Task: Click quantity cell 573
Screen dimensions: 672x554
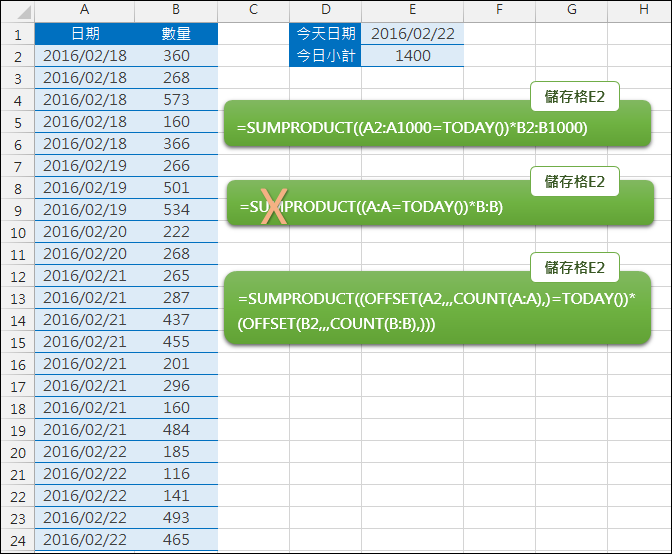Action: coord(176,100)
